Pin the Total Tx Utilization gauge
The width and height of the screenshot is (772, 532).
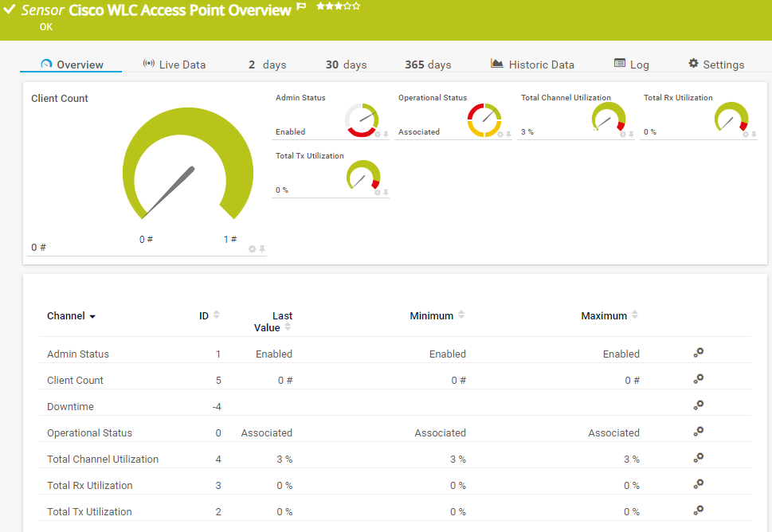tap(386, 193)
